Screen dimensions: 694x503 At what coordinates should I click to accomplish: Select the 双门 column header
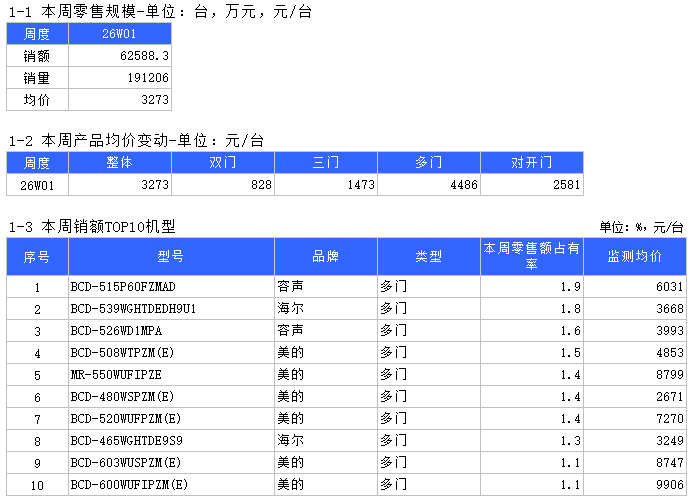[222, 162]
